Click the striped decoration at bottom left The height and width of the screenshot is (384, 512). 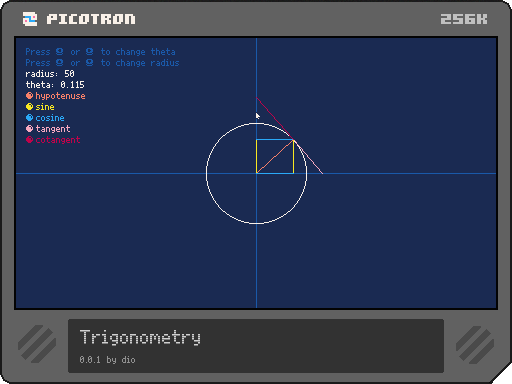tap(37, 344)
